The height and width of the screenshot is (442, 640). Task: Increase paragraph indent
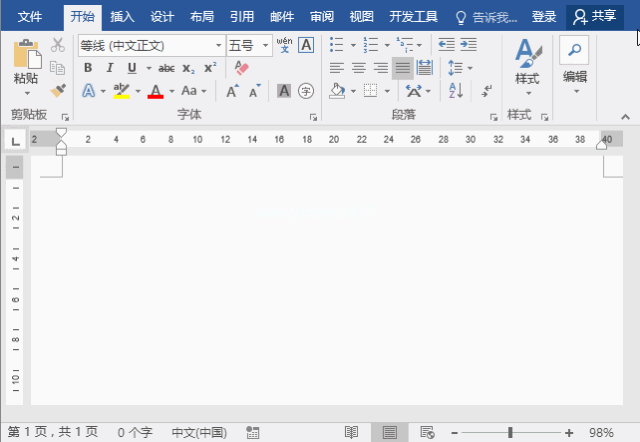click(467, 45)
